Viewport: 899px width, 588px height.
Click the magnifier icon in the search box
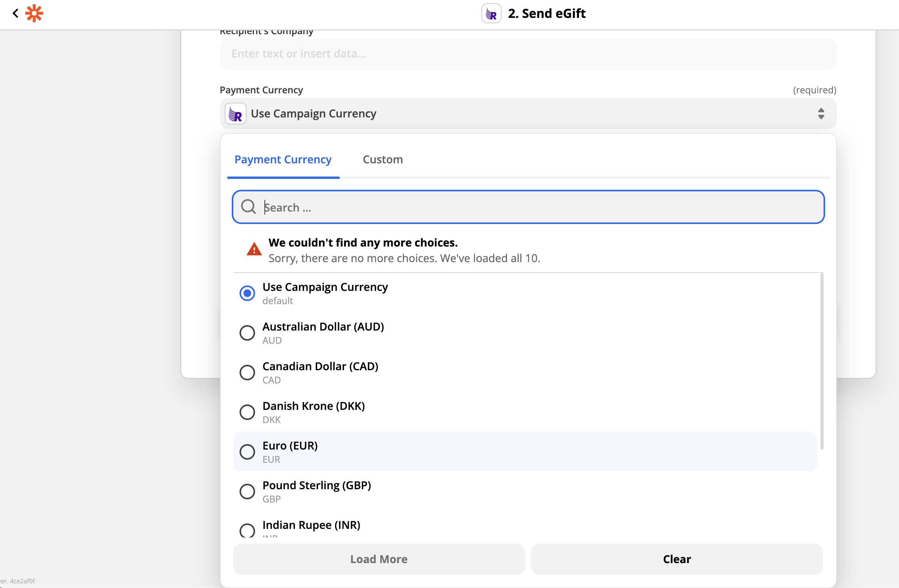[x=248, y=207]
